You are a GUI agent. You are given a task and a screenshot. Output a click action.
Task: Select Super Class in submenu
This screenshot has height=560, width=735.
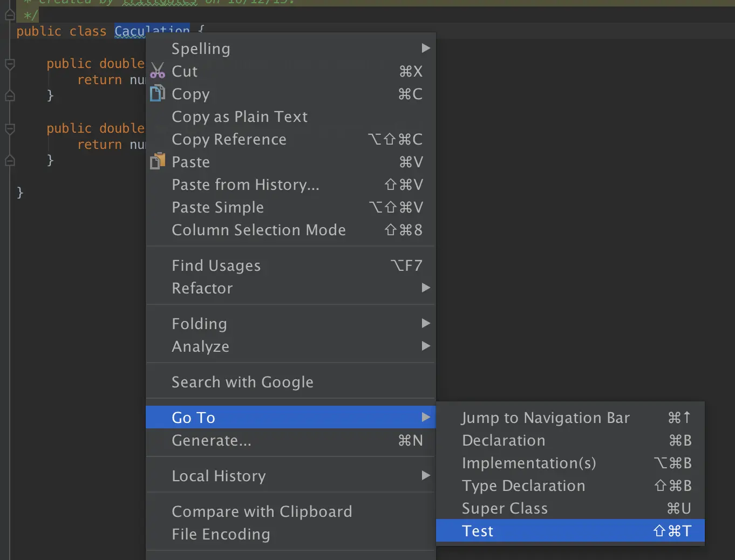(570, 508)
